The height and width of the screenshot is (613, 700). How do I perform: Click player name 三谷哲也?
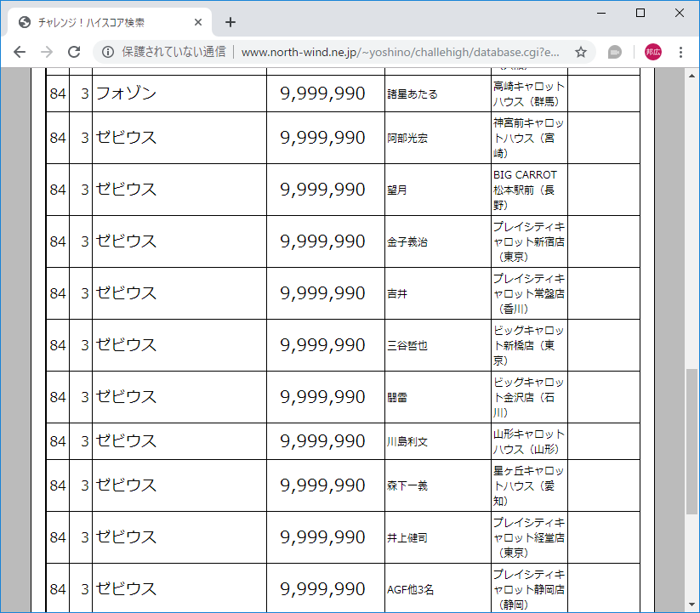[407, 345]
